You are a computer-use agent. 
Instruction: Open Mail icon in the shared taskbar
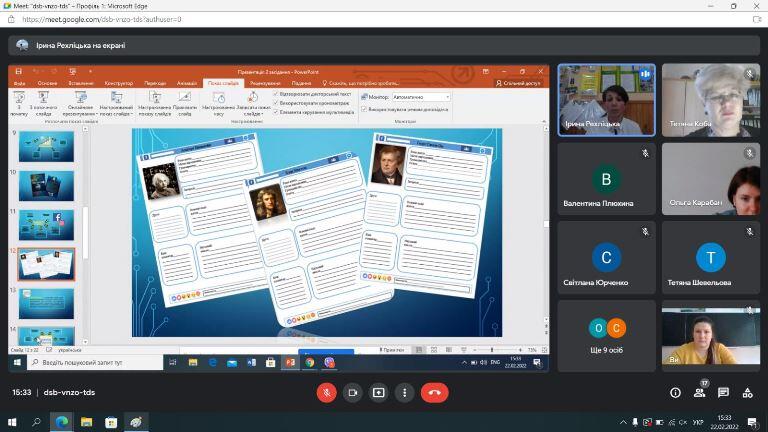coord(232,362)
